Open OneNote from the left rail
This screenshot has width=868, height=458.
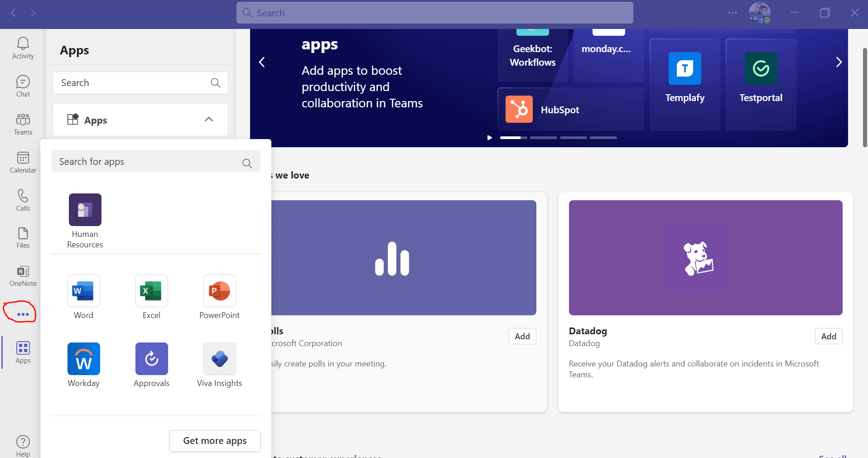pos(23,275)
